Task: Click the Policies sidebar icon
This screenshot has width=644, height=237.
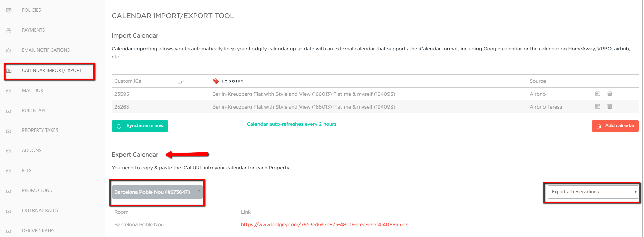Action: (x=9, y=10)
